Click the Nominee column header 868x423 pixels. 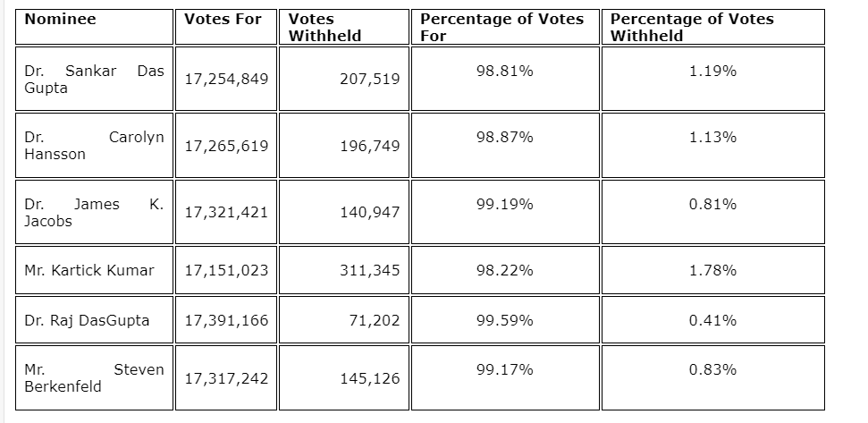[x=61, y=19]
